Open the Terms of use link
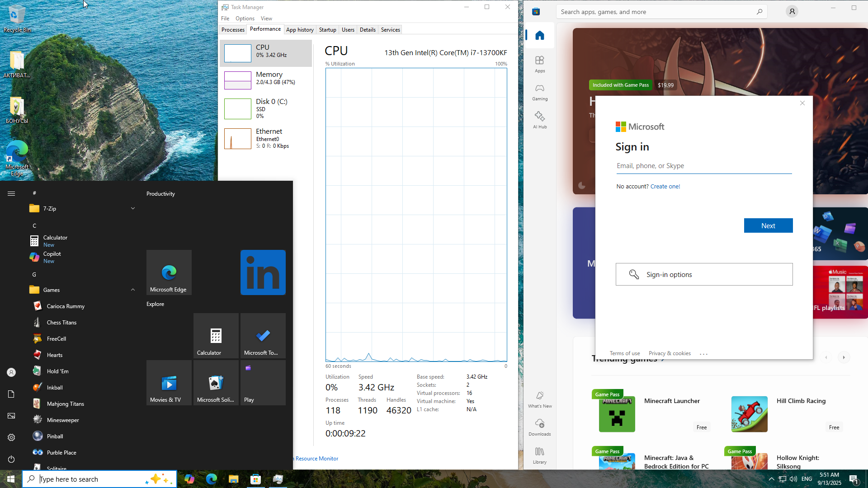Screen dimensions: 868x488 coord(625,353)
